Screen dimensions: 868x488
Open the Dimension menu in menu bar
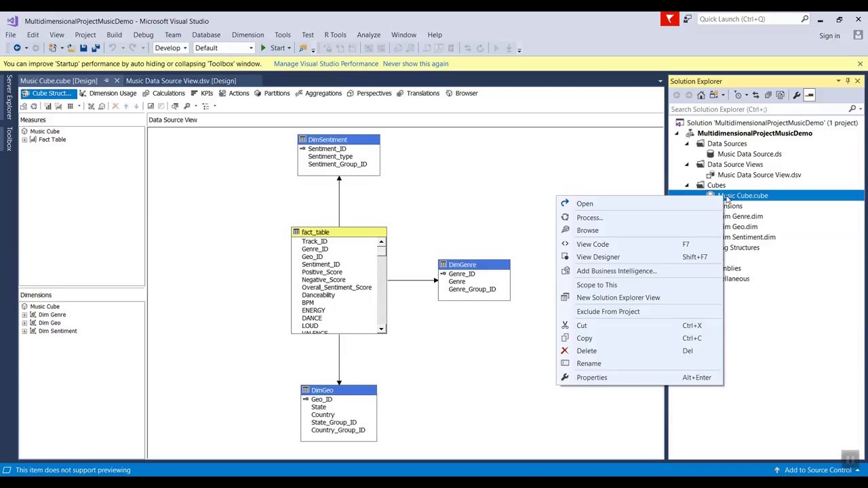pos(248,35)
